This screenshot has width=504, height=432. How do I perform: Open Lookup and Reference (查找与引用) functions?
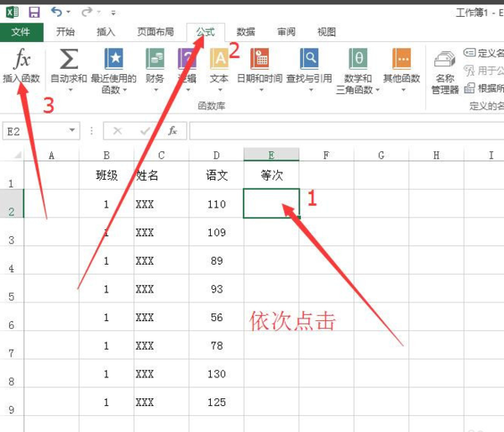(x=309, y=61)
